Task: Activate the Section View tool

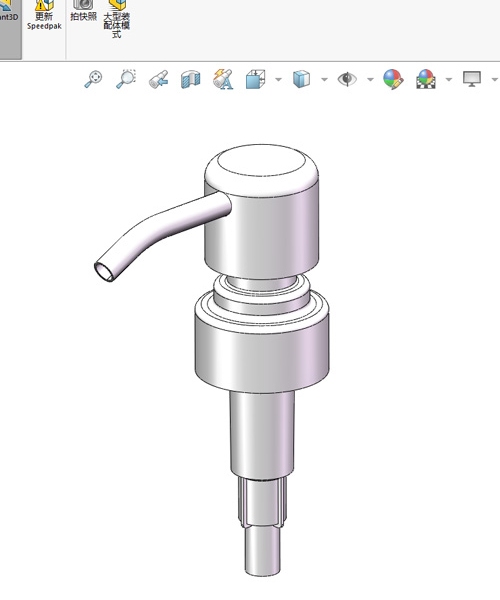Action: tap(191, 79)
